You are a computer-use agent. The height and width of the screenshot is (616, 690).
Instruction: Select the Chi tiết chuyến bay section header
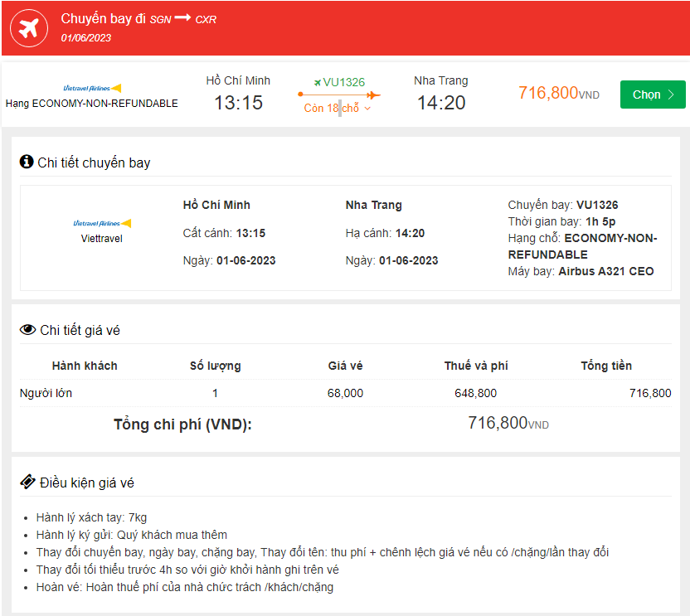(x=94, y=162)
